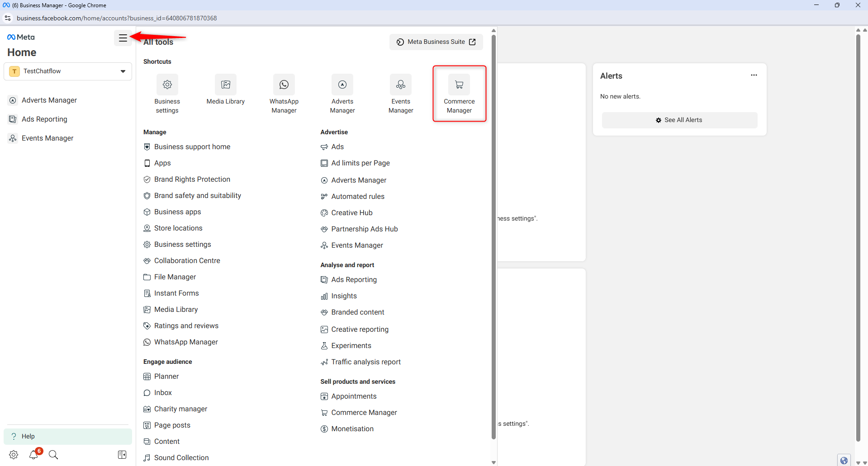Viewport: 868px width, 466px height.
Task: Open Inbox under Engage audience
Action: [158, 393]
